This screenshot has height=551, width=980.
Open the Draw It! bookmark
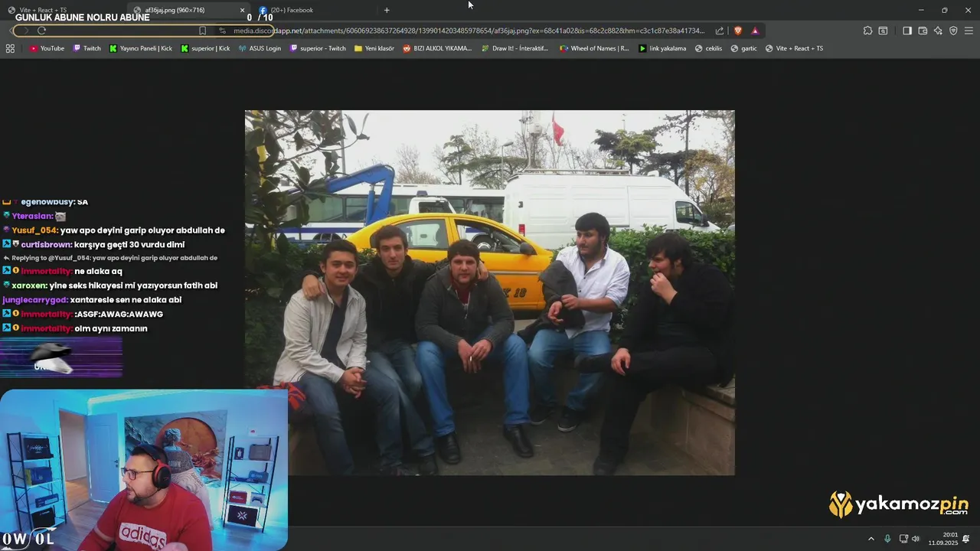[x=514, y=48]
